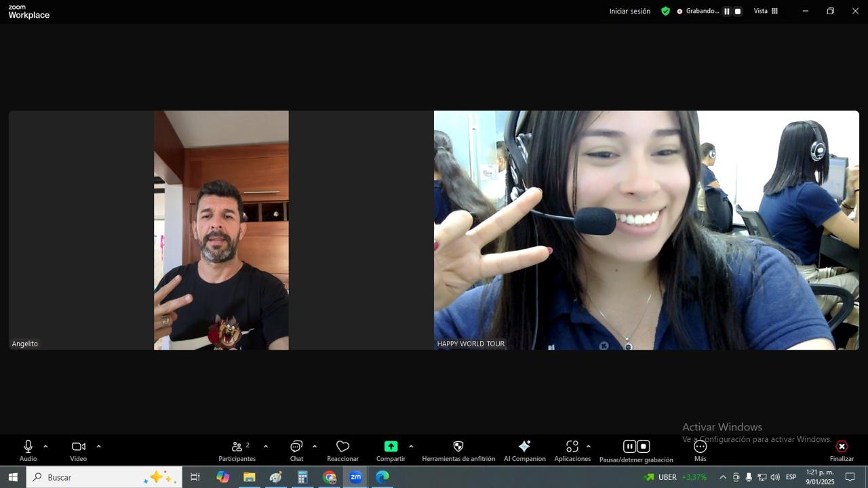Click the Zoom taskbar icon
This screenshot has width=868, height=488.
point(355,477)
